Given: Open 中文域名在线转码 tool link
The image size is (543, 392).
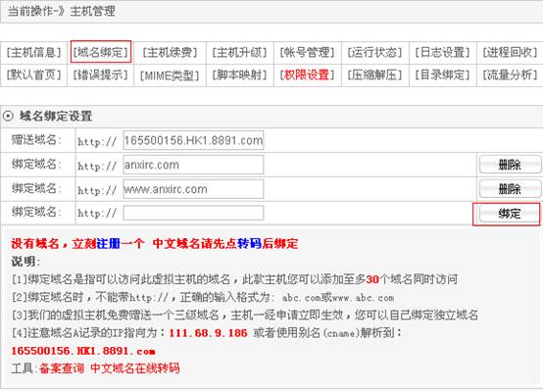Looking at the screenshot, I should pyautogui.click(x=135, y=367).
